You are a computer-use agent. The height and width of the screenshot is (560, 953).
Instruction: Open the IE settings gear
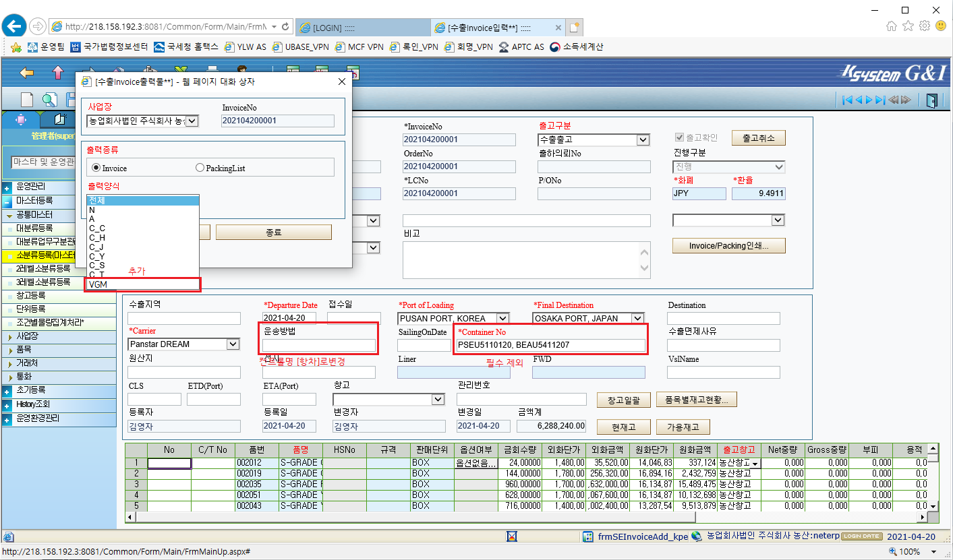pos(925,26)
